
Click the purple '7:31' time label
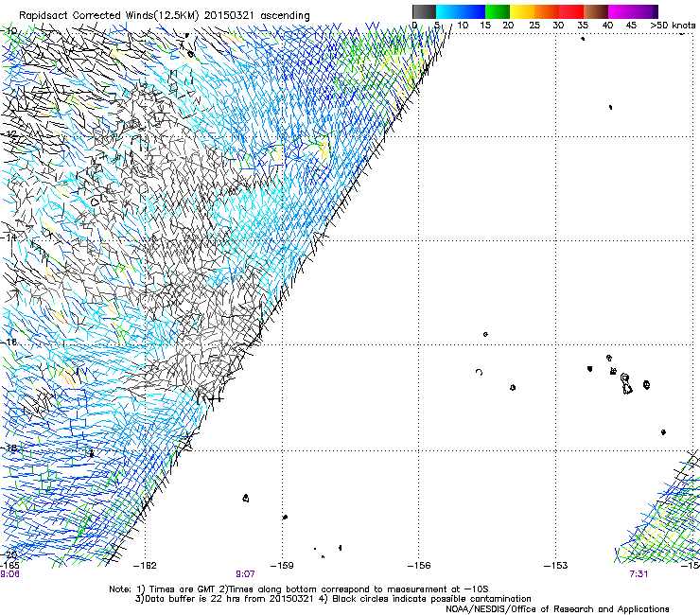[639, 574]
